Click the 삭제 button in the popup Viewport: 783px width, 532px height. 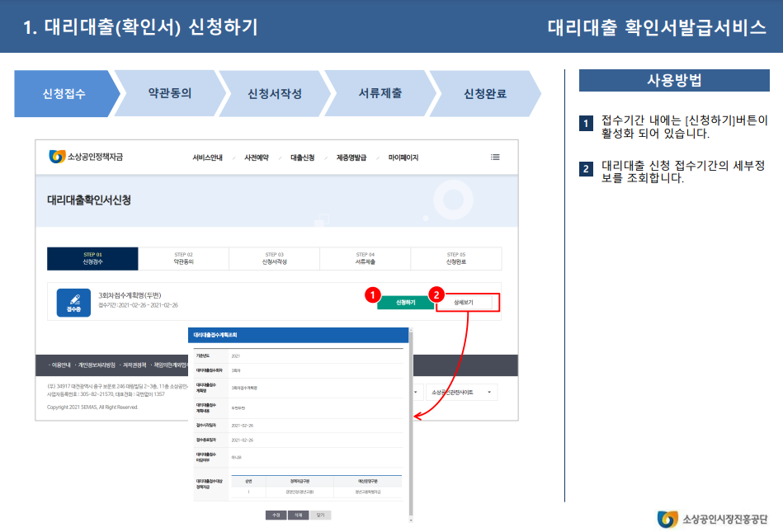[x=298, y=515]
